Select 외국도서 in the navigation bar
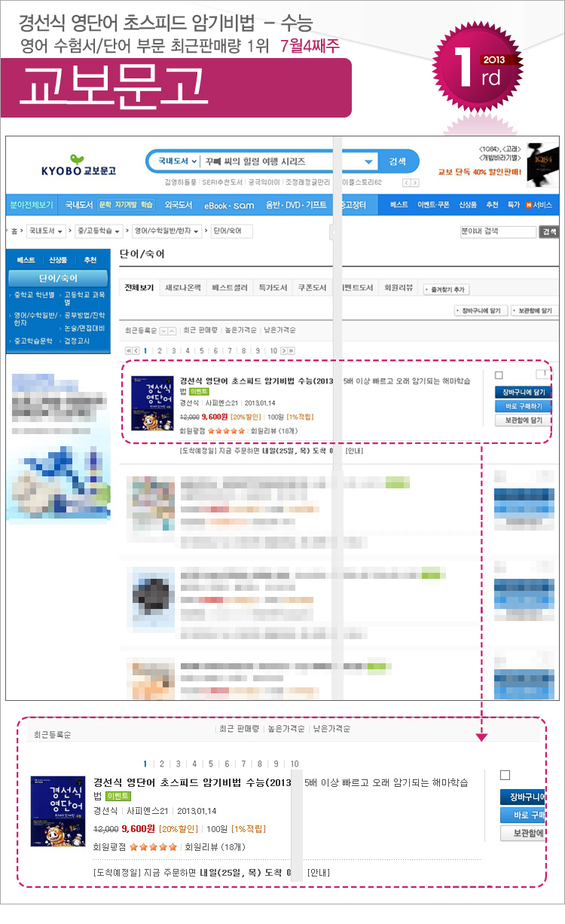The height and width of the screenshot is (924, 565). tap(179, 204)
